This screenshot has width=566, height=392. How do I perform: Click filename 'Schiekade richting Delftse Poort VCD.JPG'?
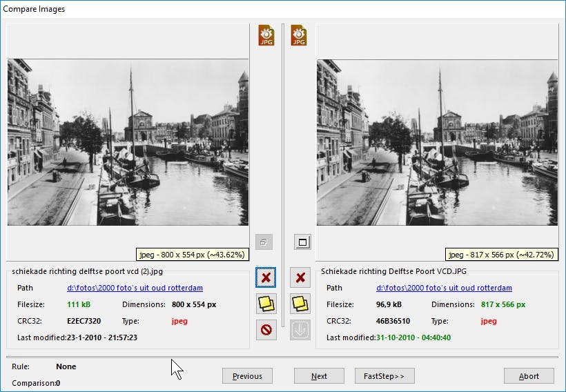(394, 271)
